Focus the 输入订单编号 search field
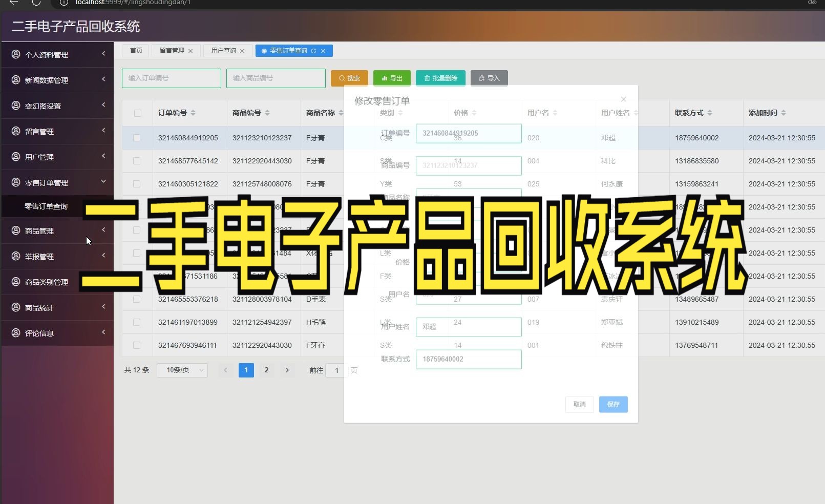Screen dimensions: 825x504 point(172,78)
